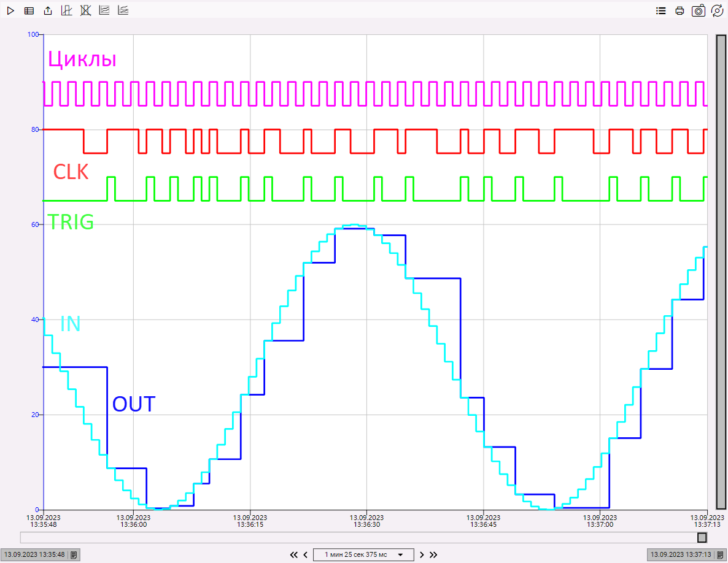Click the refresh/sync icon at top right
The width and height of the screenshot is (728, 563).
(717, 10)
